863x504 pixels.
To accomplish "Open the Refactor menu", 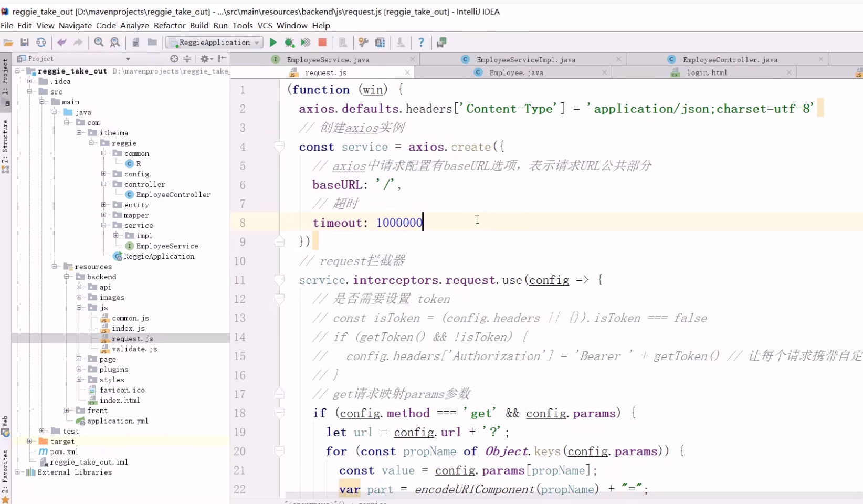I will click(x=170, y=25).
